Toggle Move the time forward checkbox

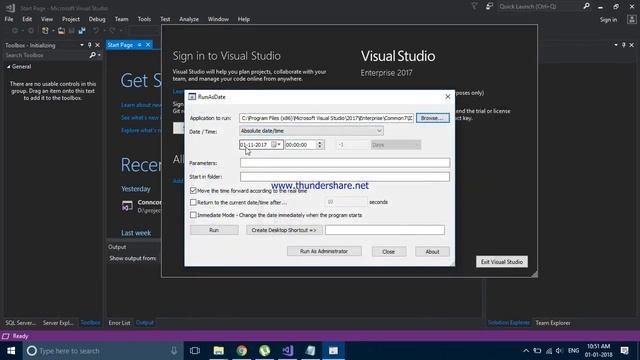pos(193,191)
